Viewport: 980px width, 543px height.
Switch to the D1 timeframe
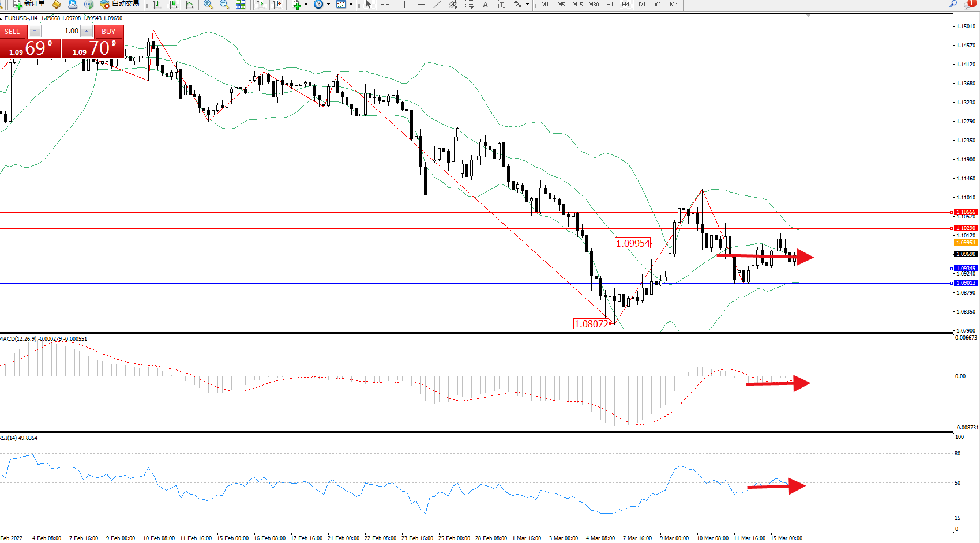click(x=642, y=5)
